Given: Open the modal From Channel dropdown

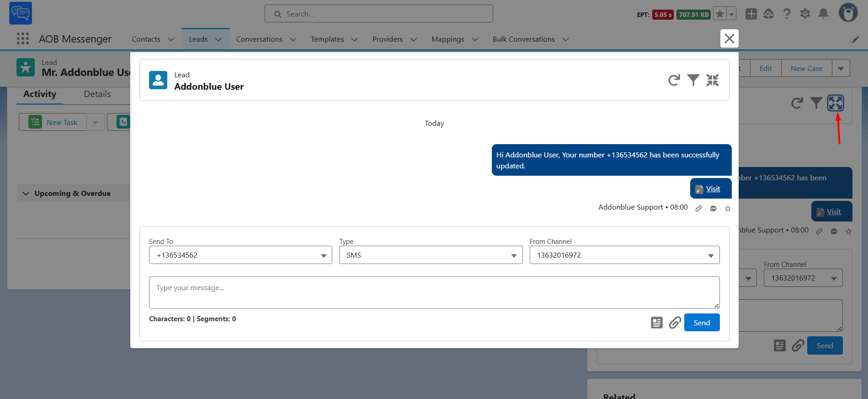Looking at the screenshot, I should click(625, 255).
